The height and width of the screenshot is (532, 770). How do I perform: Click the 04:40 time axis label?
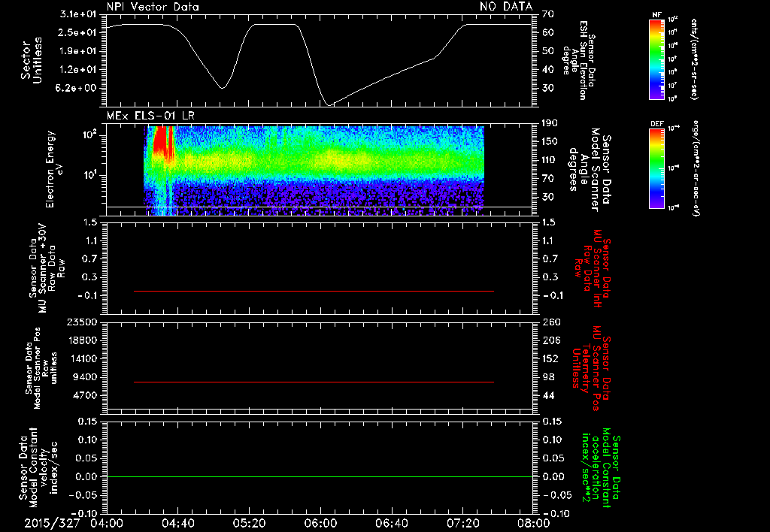[177, 523]
